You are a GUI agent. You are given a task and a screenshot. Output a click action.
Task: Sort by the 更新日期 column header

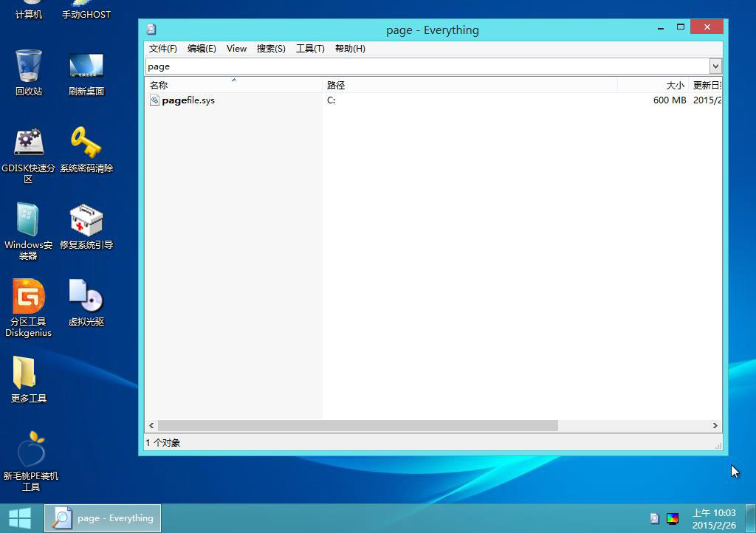(705, 86)
